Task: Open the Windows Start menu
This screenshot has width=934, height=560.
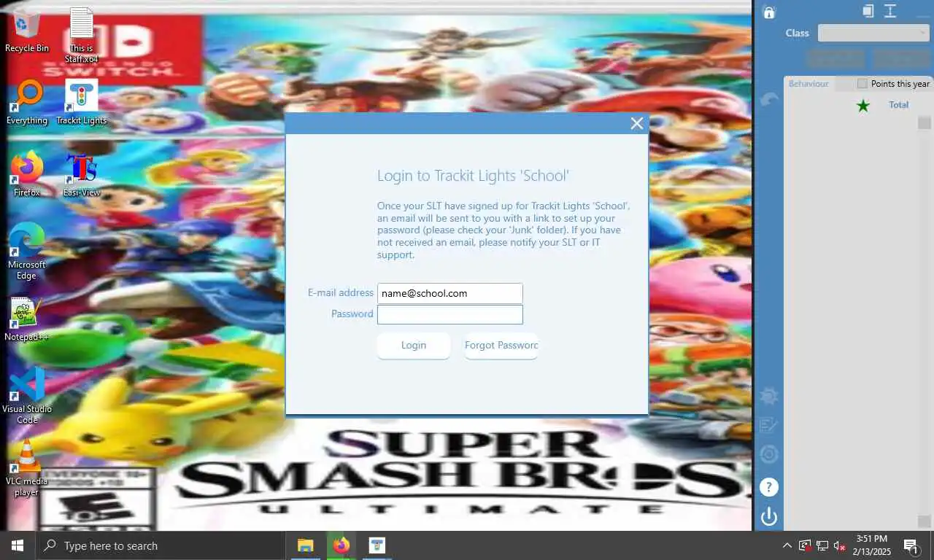Action: click(18, 545)
